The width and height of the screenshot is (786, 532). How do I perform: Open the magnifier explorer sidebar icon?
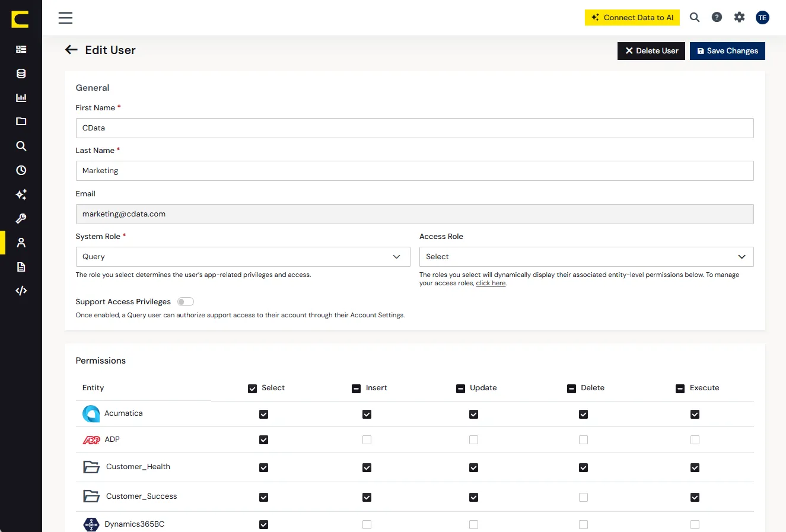(x=21, y=146)
